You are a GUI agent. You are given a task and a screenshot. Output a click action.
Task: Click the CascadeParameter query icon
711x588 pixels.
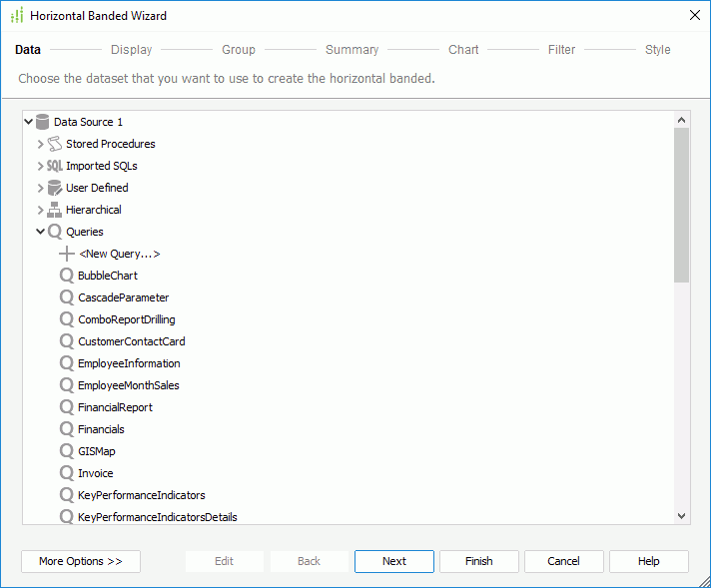pos(67,297)
